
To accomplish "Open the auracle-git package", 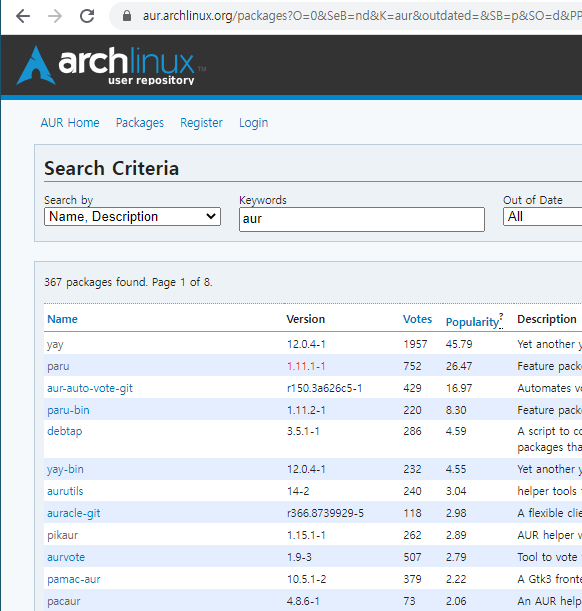I will click(x=74, y=513).
